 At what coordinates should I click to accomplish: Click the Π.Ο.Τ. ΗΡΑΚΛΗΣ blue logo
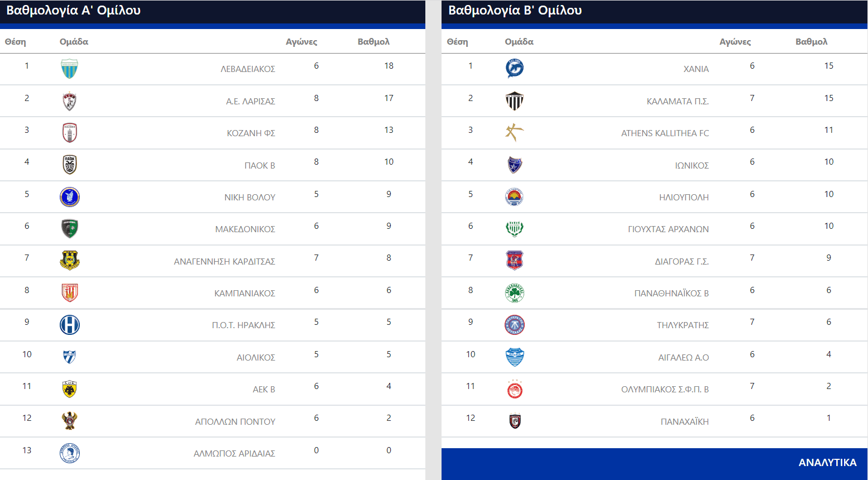point(69,325)
